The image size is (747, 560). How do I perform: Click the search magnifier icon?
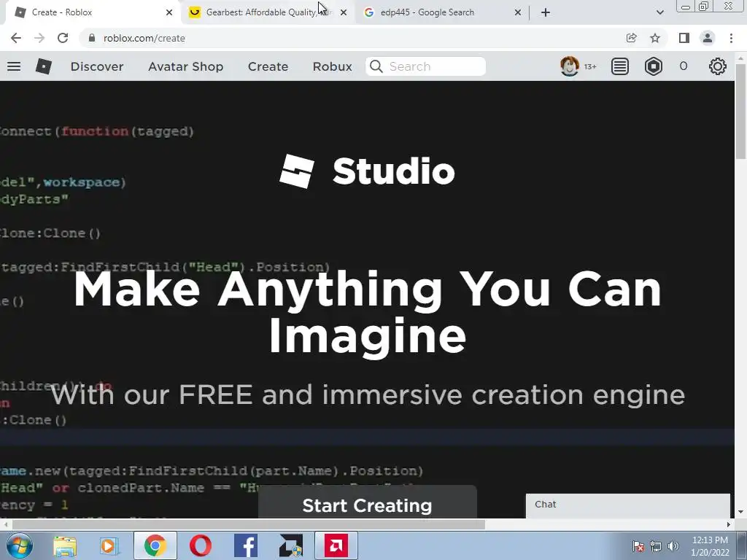coord(376,66)
